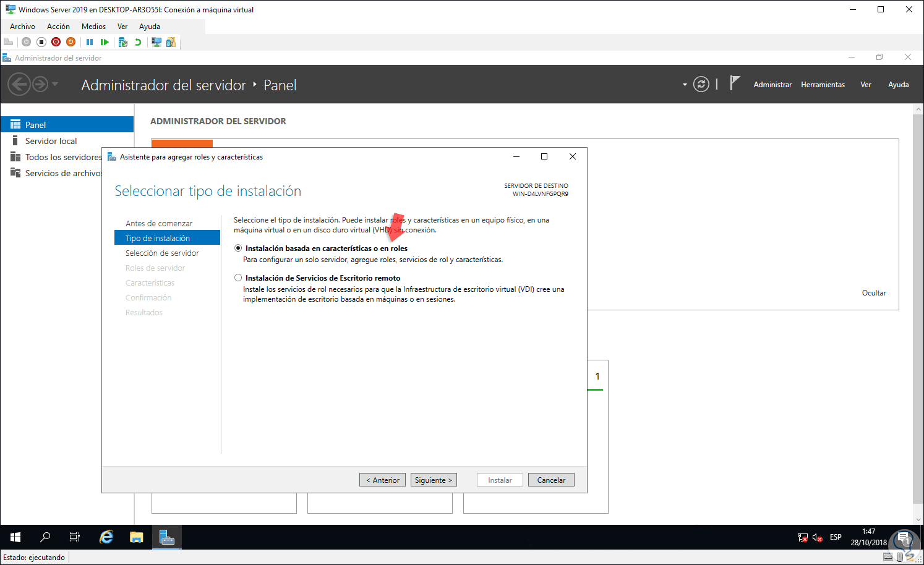The image size is (924, 565).
Task: Select Remote Desktop Services installation option
Action: [238, 278]
